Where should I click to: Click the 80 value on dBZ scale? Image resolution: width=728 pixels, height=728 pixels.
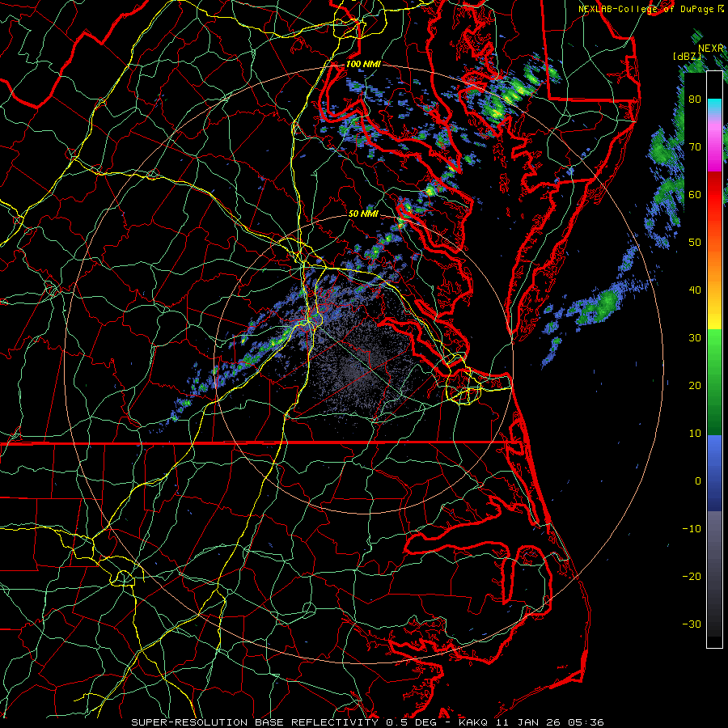[x=695, y=99]
